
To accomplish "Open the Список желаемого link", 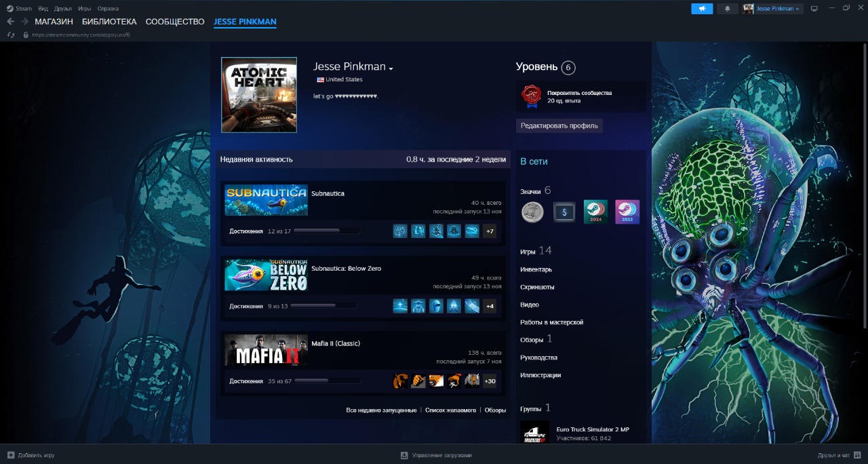I will pyautogui.click(x=450, y=410).
